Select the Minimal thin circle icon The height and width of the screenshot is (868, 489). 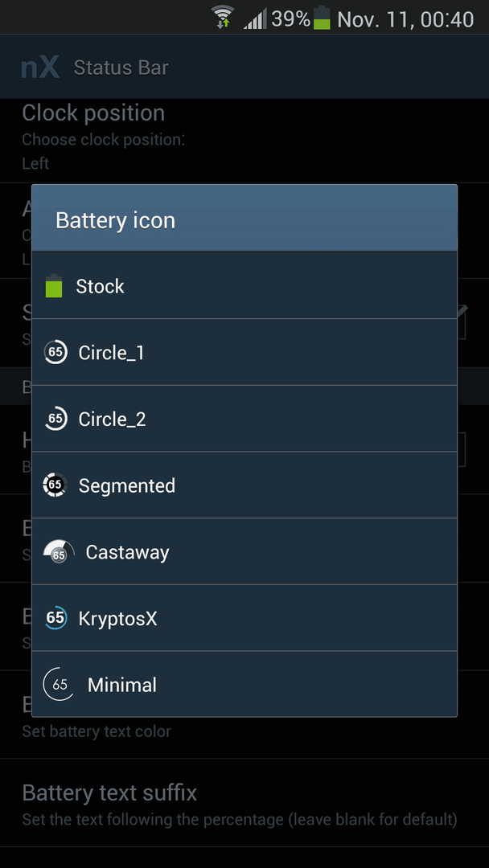pyautogui.click(x=59, y=685)
